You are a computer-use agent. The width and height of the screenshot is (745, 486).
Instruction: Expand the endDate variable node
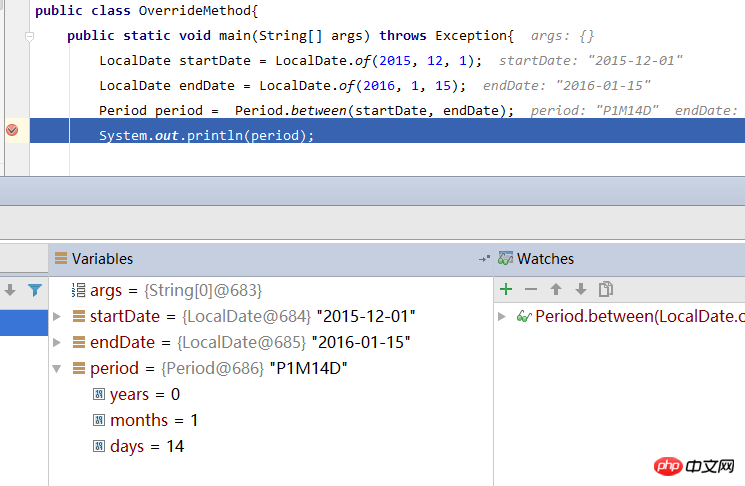pyautogui.click(x=57, y=343)
